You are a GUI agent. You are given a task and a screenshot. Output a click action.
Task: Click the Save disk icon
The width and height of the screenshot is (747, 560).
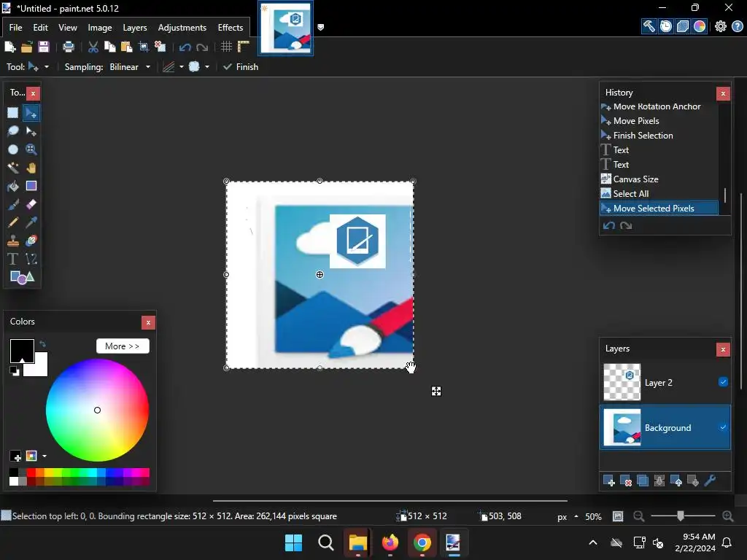(x=43, y=47)
